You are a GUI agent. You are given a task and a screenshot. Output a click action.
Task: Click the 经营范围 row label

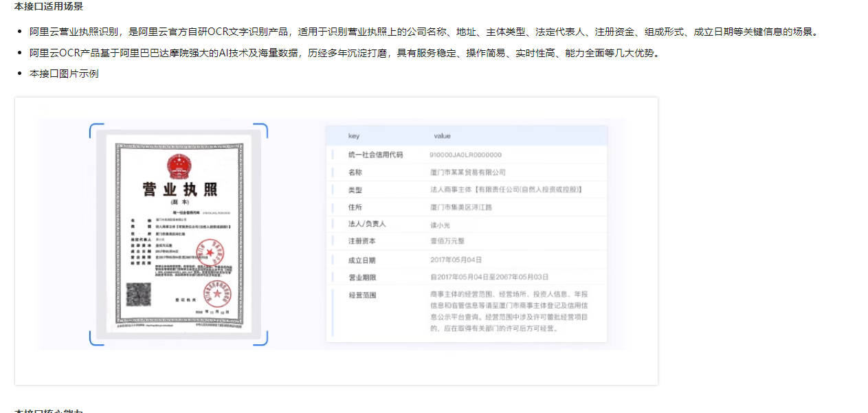362,295
